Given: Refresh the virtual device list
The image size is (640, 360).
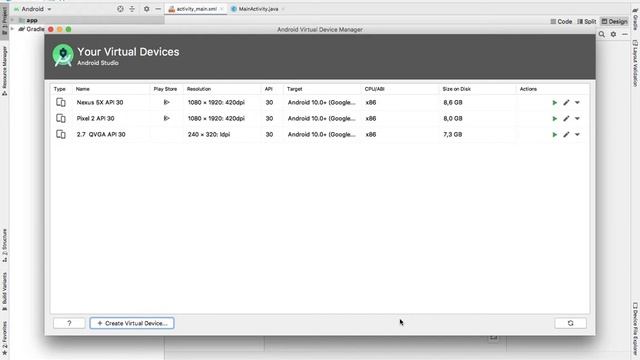Looking at the screenshot, I should coord(570,323).
